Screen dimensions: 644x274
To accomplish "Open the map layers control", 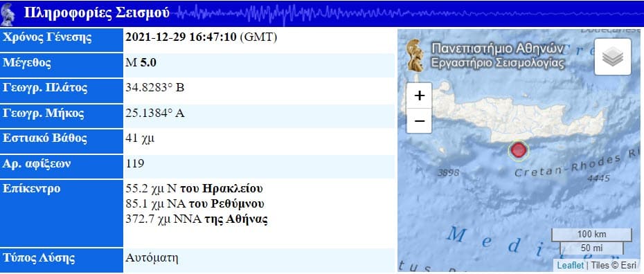I will [613, 57].
